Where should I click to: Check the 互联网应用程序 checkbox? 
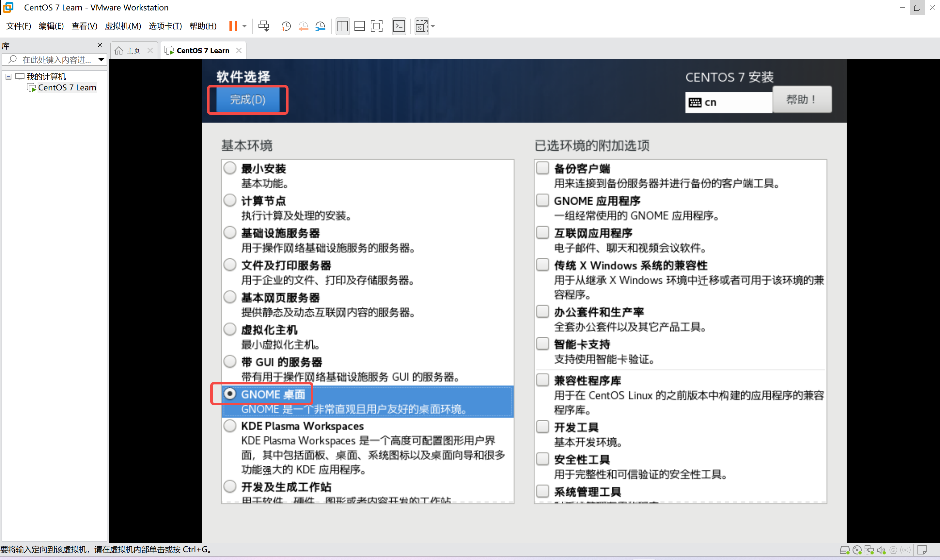tap(543, 232)
